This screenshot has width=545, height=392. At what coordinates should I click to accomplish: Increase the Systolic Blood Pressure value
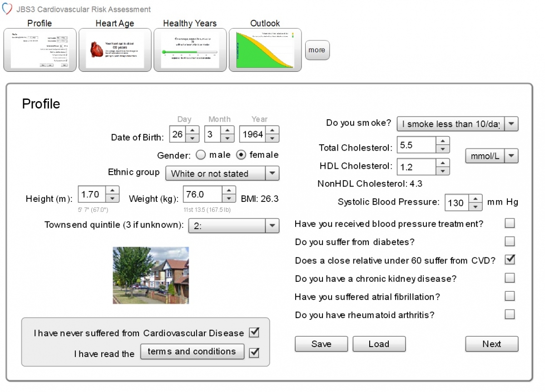click(x=476, y=198)
